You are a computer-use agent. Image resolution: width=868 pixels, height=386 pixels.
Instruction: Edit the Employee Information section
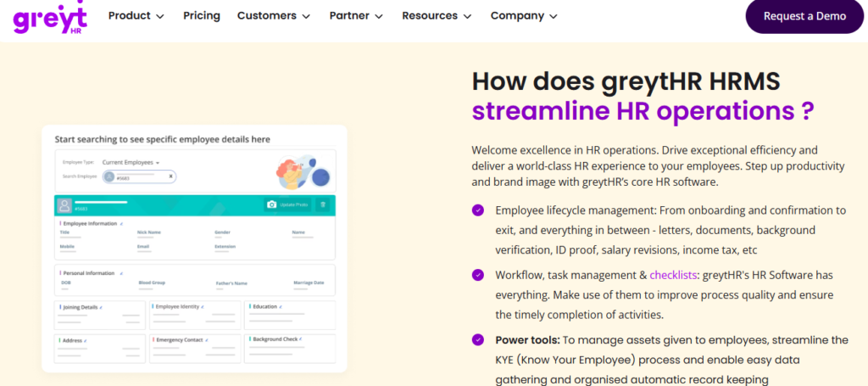(x=122, y=224)
